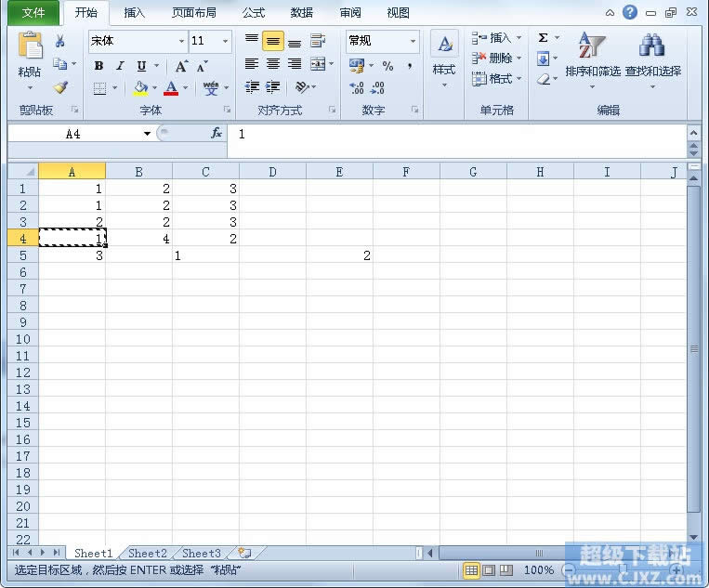This screenshot has width=709, height=588.
Task: Toggle middle vertical alignment
Action: point(272,41)
